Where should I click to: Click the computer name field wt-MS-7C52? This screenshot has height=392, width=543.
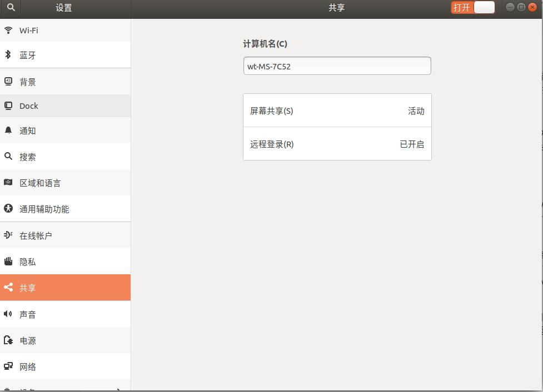pos(337,66)
